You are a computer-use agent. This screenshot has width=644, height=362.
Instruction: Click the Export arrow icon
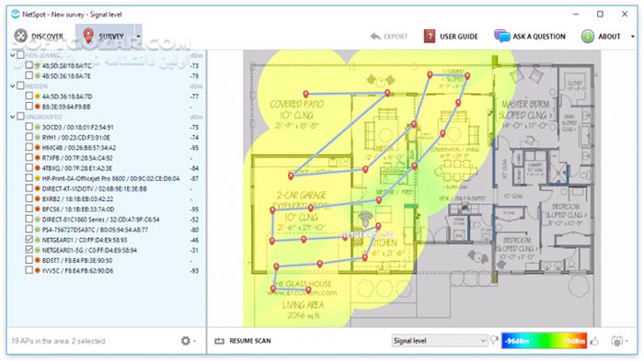pos(375,37)
